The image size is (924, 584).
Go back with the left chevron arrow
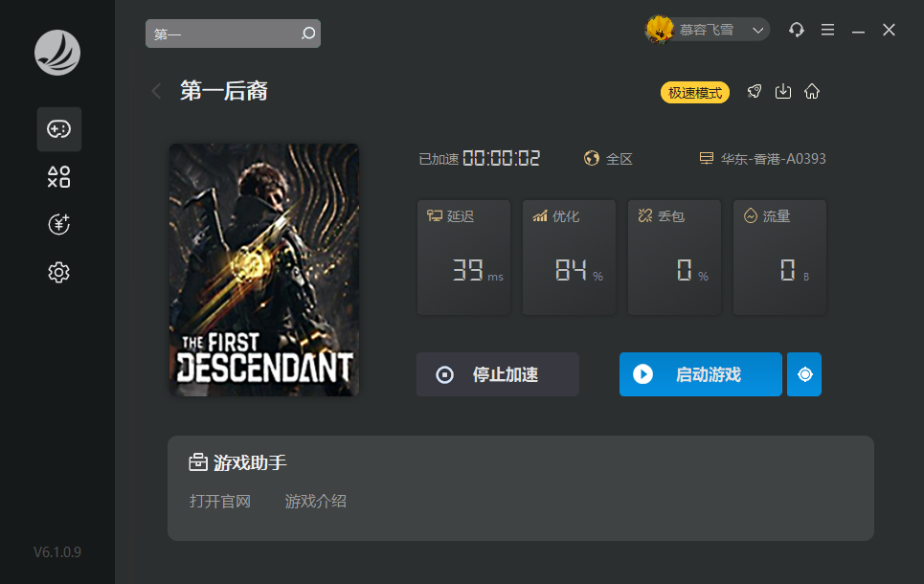coord(156,91)
